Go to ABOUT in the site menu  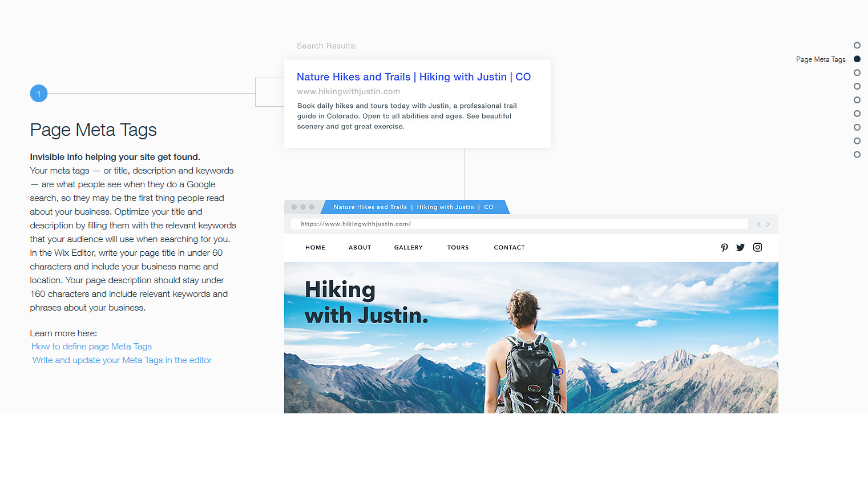click(360, 248)
